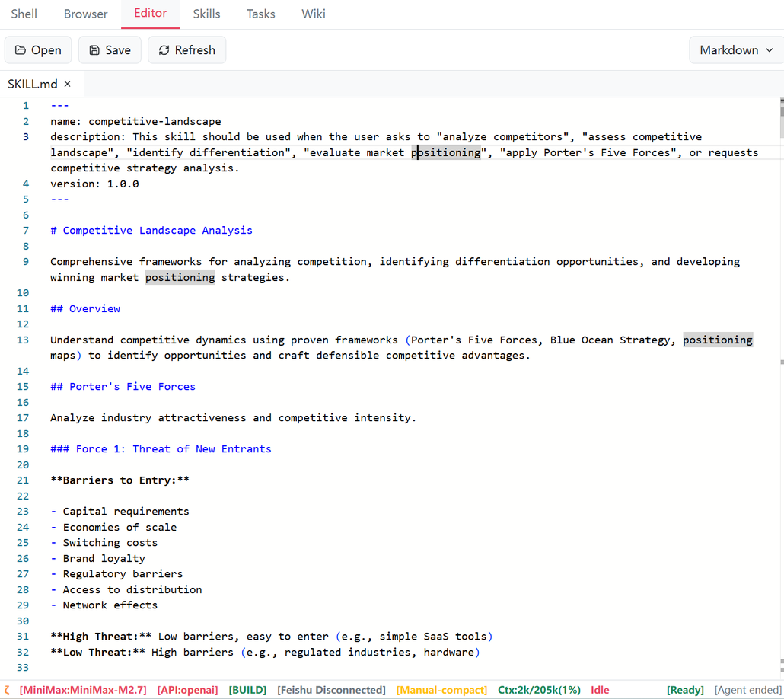Click the folder icon on the Open button
Viewport: 784px width, 699px height.
coord(21,49)
